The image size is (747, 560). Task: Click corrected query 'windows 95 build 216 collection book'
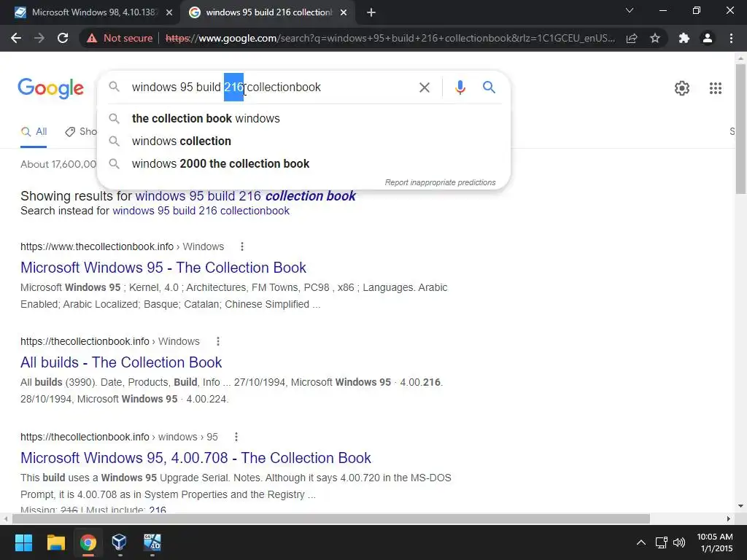245,195
